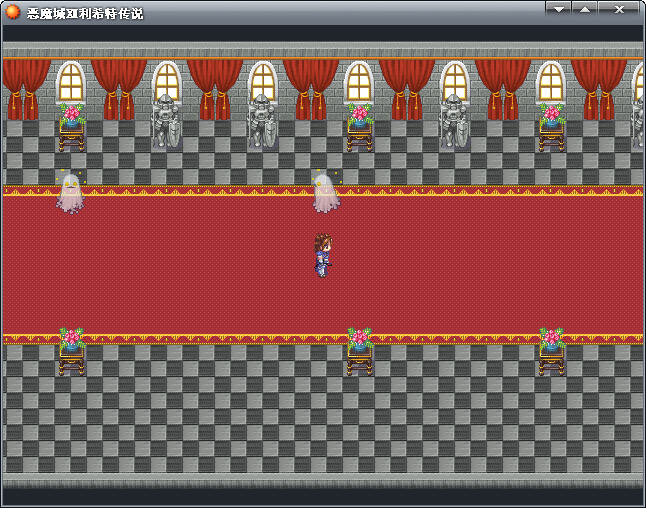Select the brown-haired hero on the carpet
646x508 pixels.
pyautogui.click(x=323, y=255)
